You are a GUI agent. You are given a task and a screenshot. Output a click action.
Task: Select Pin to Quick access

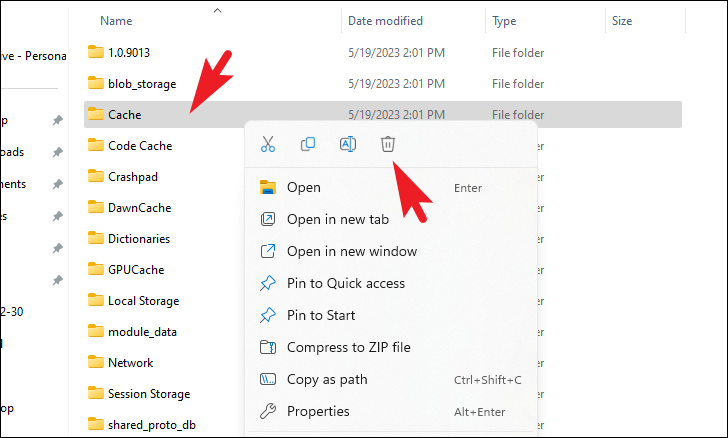346,283
